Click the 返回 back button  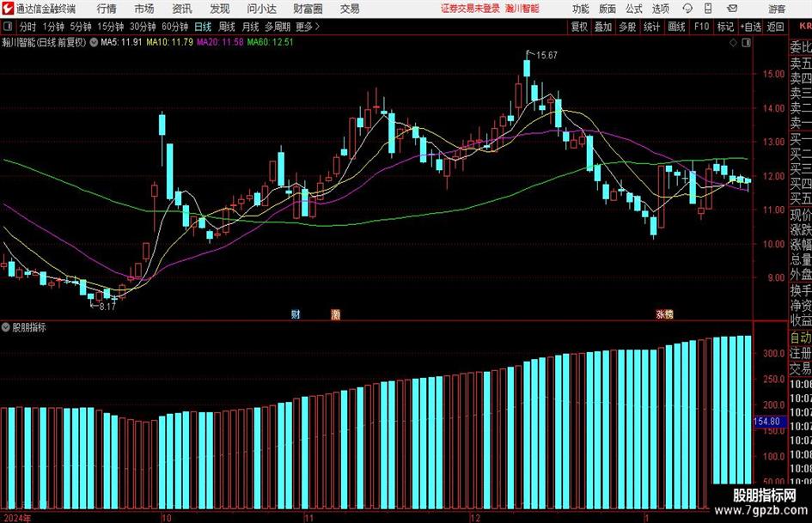click(775, 27)
